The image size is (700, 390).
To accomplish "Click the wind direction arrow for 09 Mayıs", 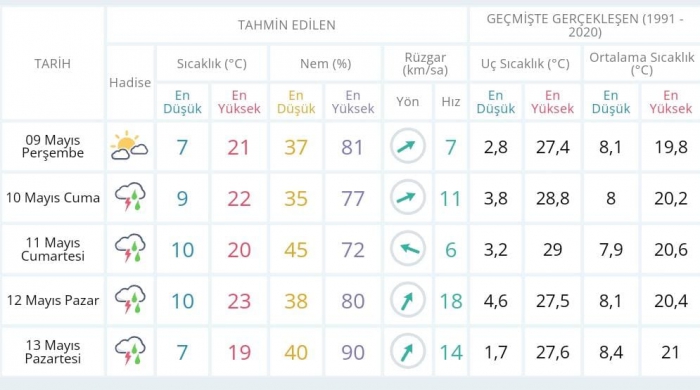I will (x=408, y=146).
